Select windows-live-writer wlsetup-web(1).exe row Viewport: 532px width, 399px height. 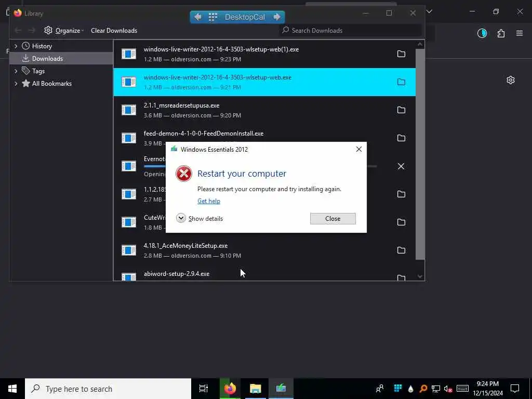click(x=264, y=54)
